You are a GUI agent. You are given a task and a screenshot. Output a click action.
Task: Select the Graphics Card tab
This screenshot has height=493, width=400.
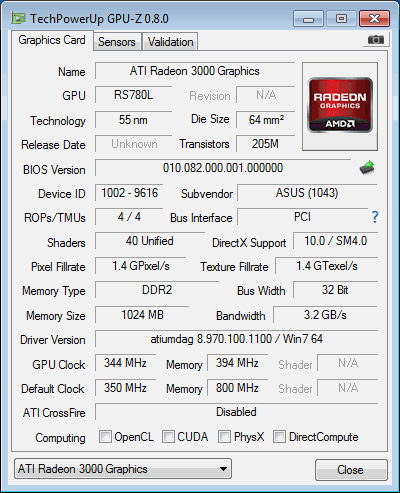coord(52,40)
